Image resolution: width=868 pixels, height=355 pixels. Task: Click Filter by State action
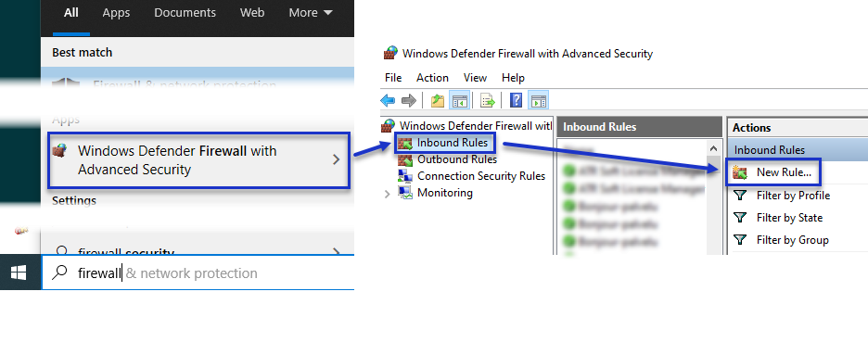[x=789, y=217]
